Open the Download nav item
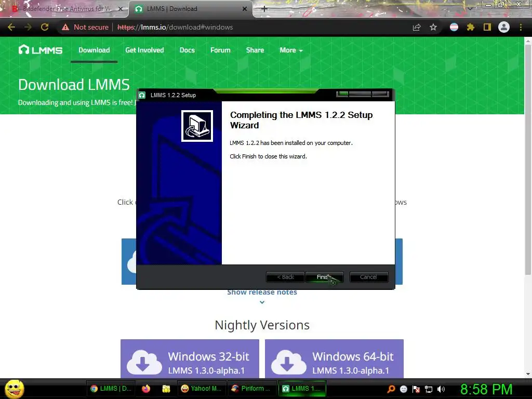 pos(94,50)
